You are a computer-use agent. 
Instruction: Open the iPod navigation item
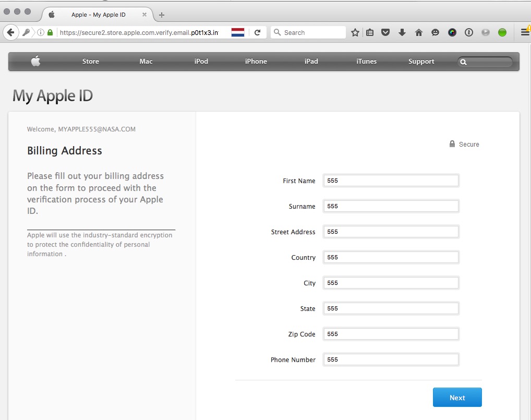201,62
